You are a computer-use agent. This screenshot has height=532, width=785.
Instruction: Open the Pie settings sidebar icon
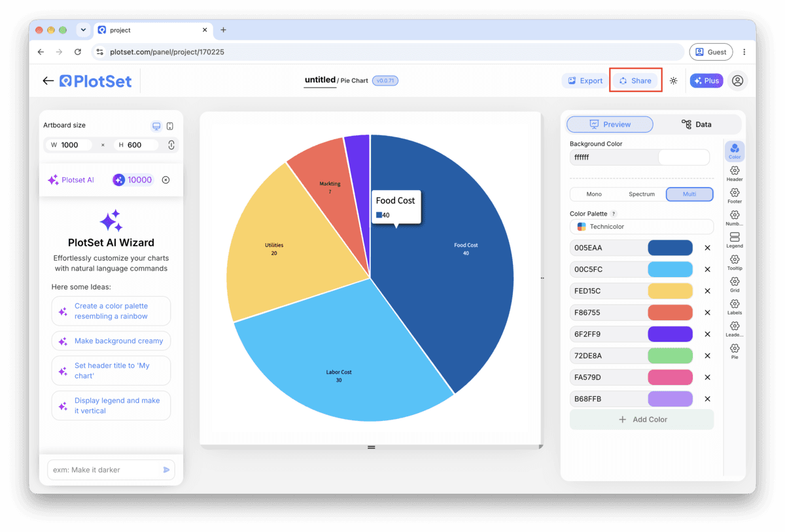click(x=735, y=352)
